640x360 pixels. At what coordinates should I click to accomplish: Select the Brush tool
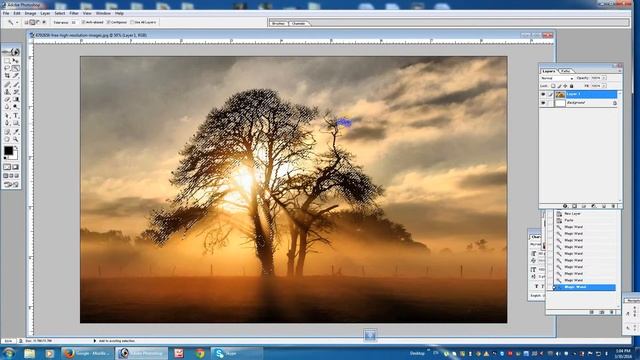pos(16,84)
